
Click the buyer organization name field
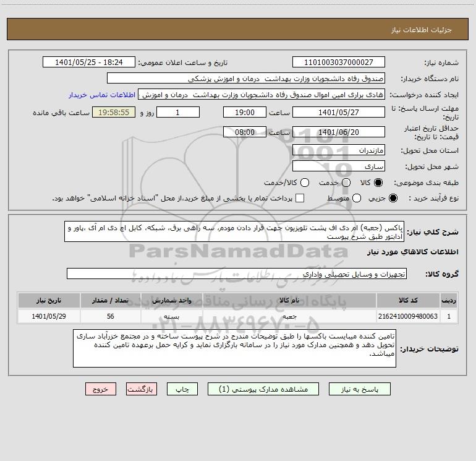246,78
